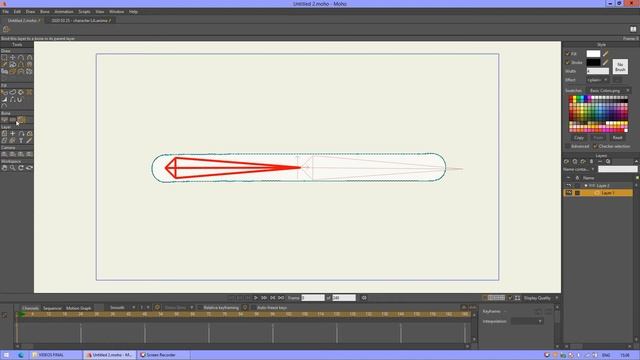This screenshot has width=640, height=360.
Task: Select the Track Camera tool
Action: coord(4,154)
